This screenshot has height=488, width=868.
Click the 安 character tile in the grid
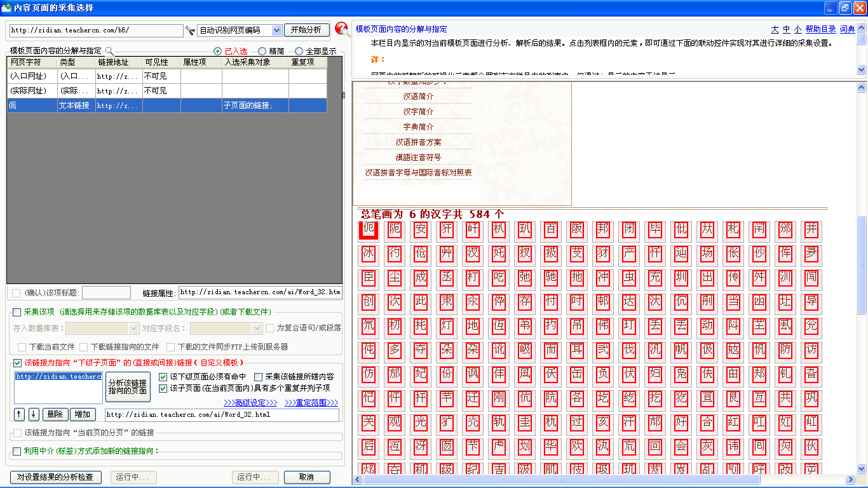(x=420, y=230)
